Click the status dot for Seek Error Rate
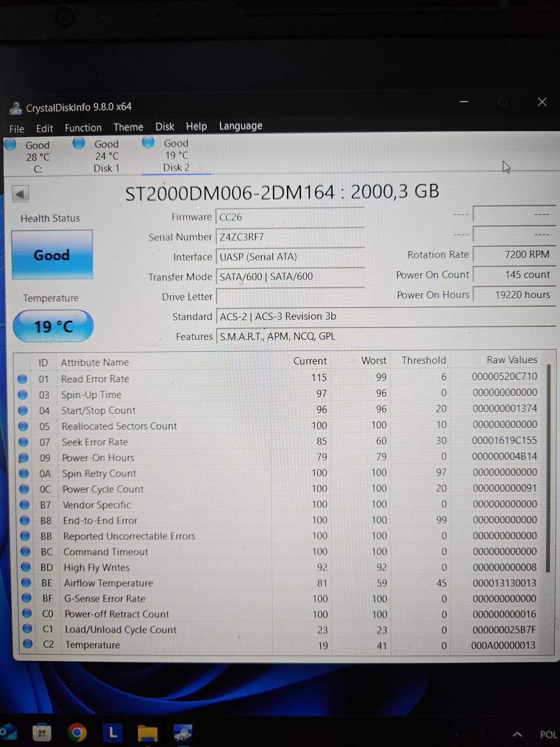 point(23,442)
